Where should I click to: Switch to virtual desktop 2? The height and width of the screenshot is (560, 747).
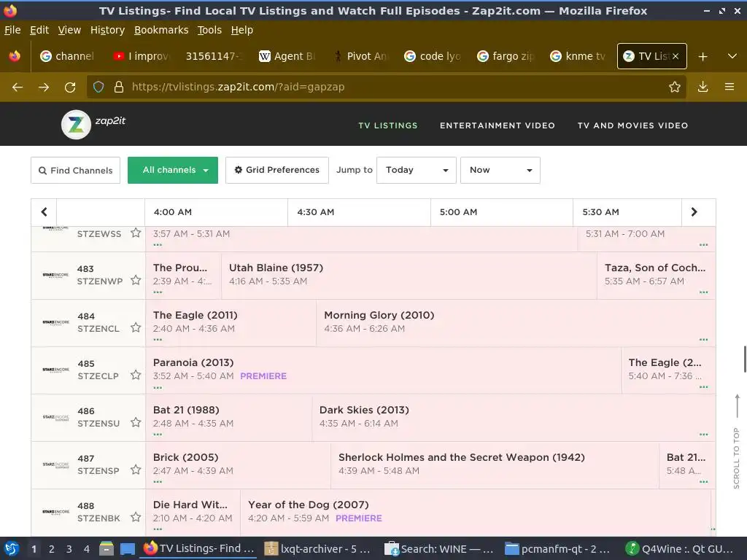pyautogui.click(x=52, y=548)
